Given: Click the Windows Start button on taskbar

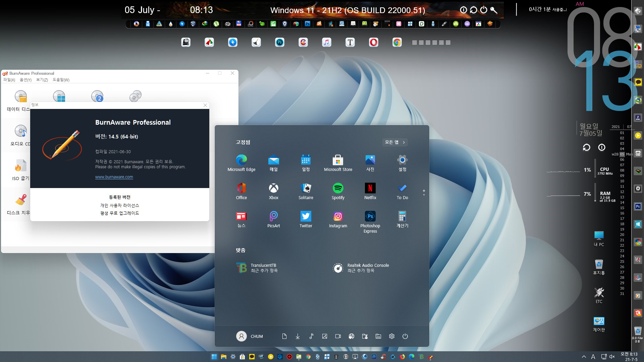Looking at the screenshot, I should click(x=214, y=357).
